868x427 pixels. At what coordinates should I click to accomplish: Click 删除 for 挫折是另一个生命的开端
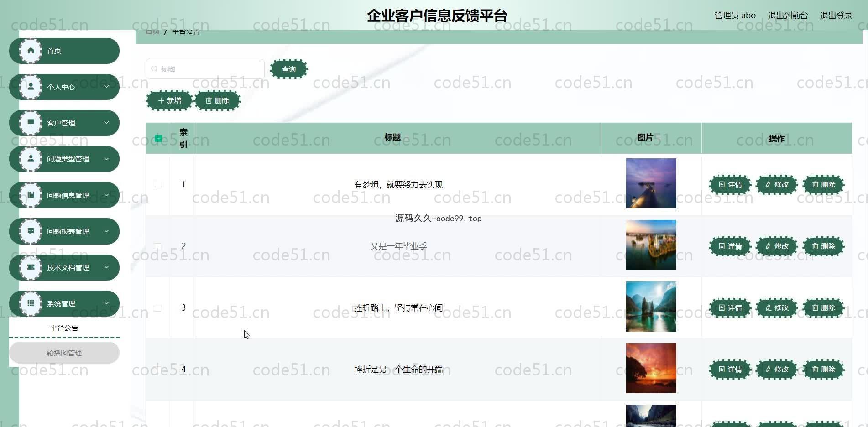click(x=823, y=370)
